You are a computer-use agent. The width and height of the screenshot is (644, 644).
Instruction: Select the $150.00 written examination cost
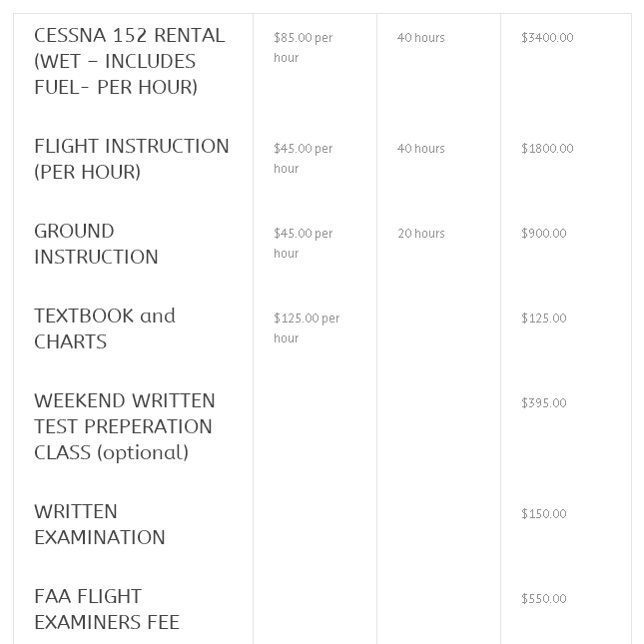pyautogui.click(x=544, y=514)
